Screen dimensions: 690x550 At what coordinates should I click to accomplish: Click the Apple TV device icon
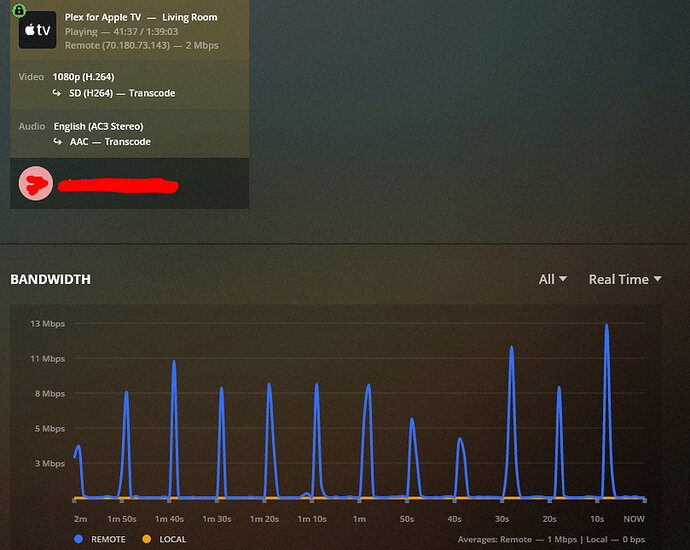(37, 30)
